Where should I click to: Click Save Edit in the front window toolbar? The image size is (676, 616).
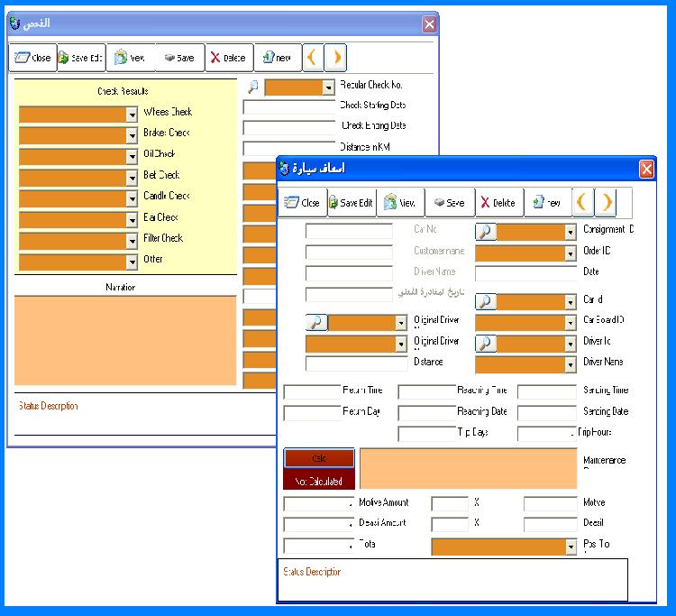[352, 202]
